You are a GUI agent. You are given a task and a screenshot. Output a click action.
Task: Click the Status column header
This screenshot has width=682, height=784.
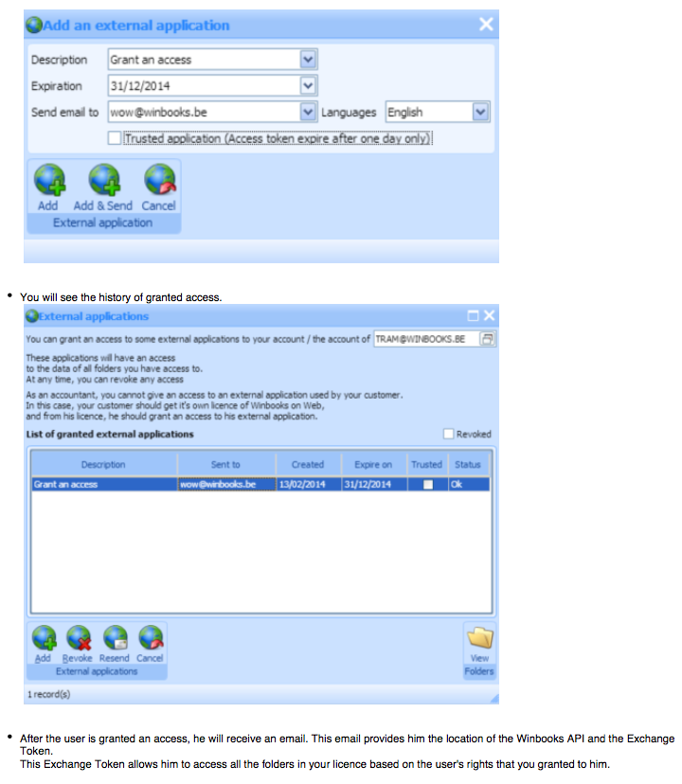468,465
